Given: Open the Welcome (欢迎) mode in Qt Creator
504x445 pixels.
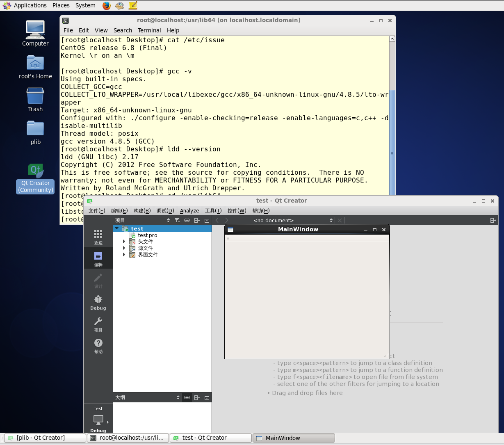Looking at the screenshot, I should pyautogui.click(x=98, y=237).
